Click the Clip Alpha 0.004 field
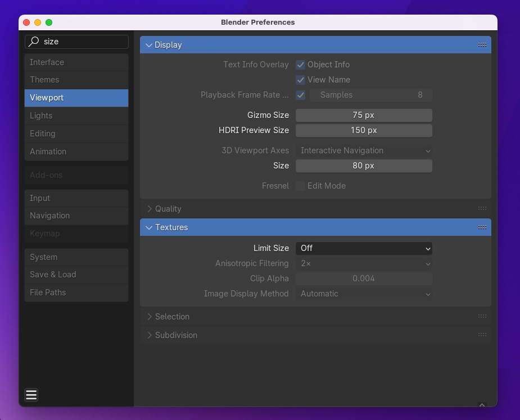 coord(364,279)
